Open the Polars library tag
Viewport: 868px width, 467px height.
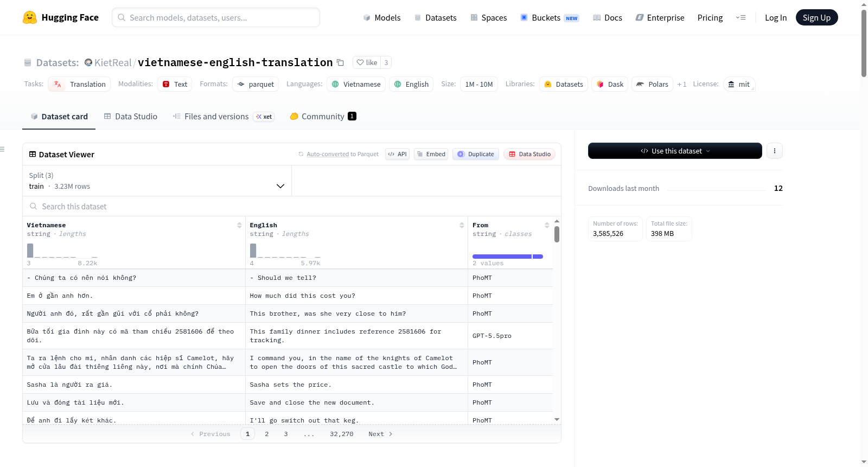tap(652, 84)
